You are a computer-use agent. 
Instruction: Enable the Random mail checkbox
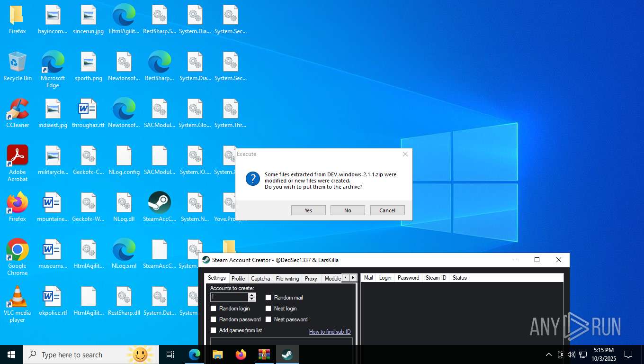268,298
